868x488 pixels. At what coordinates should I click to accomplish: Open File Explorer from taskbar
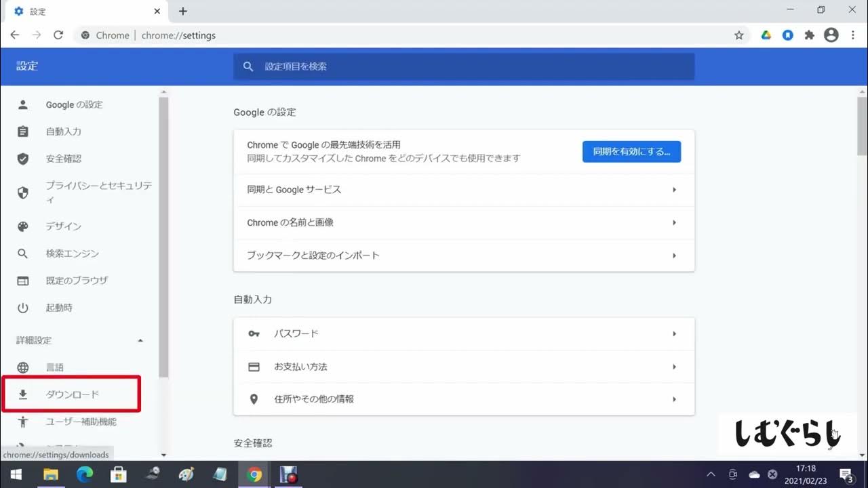coord(51,474)
